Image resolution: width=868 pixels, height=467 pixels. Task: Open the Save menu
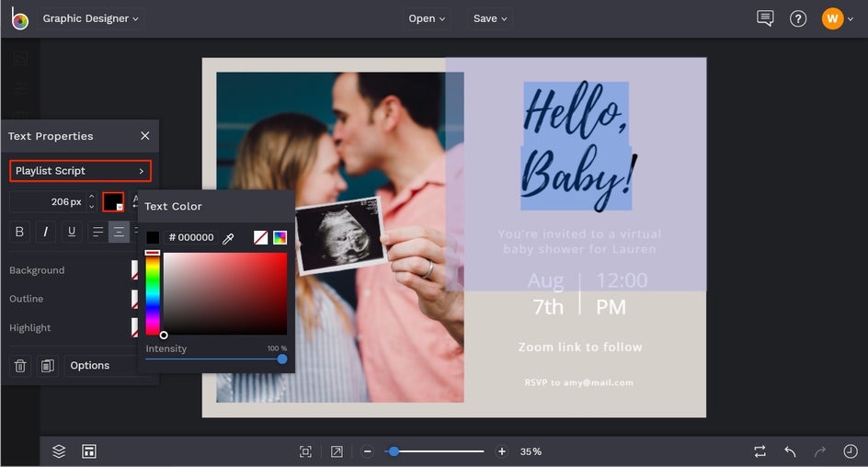(x=490, y=18)
